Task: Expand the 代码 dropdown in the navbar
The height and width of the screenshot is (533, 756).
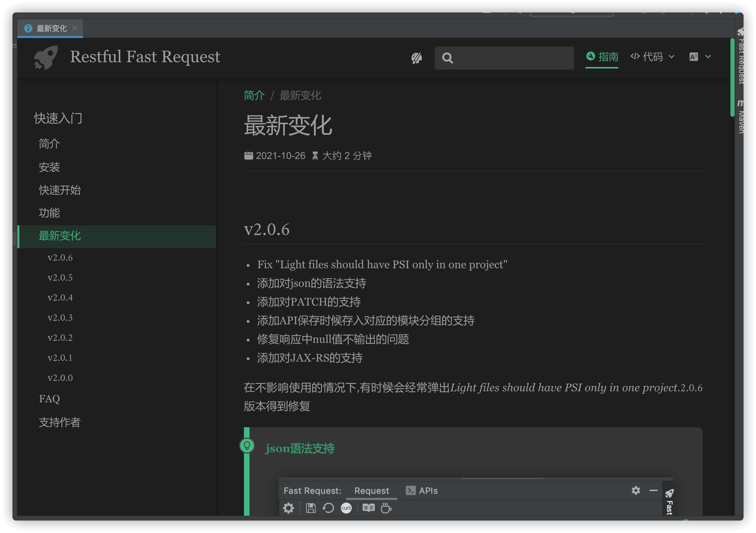Action: click(x=652, y=57)
